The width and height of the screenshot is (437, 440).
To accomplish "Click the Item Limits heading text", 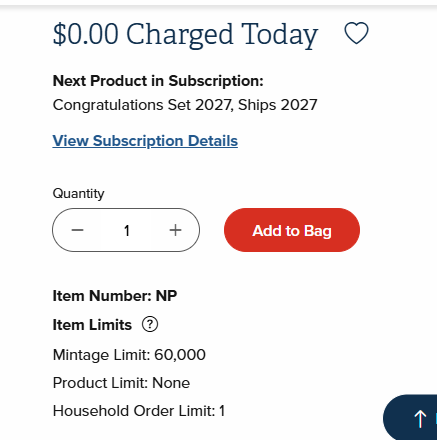I will click(92, 325).
